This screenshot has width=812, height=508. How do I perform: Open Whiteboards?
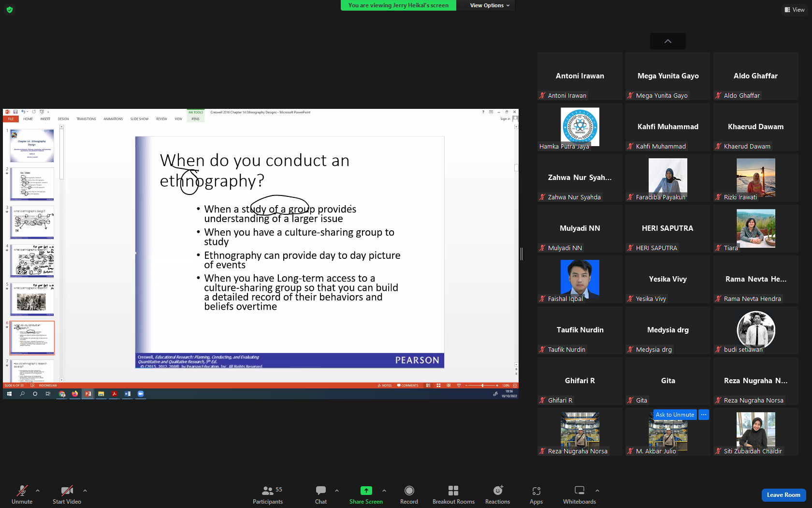[580, 494]
